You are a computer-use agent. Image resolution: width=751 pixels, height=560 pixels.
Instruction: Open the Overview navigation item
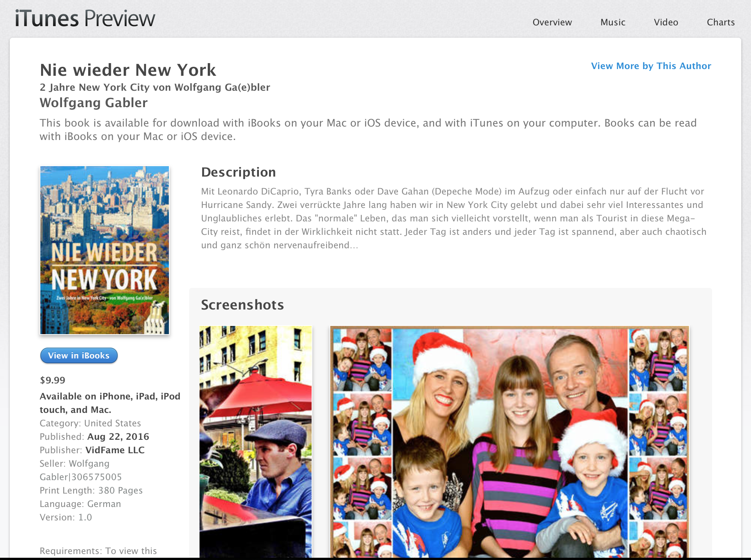(x=552, y=22)
